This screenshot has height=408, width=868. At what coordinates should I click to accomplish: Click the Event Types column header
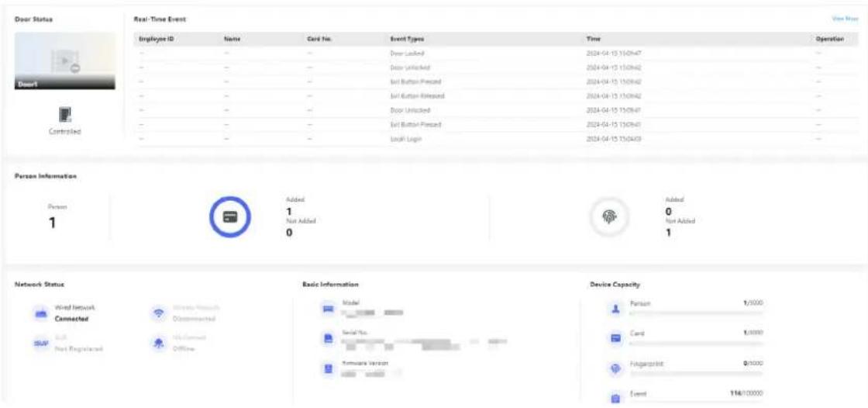pos(407,39)
